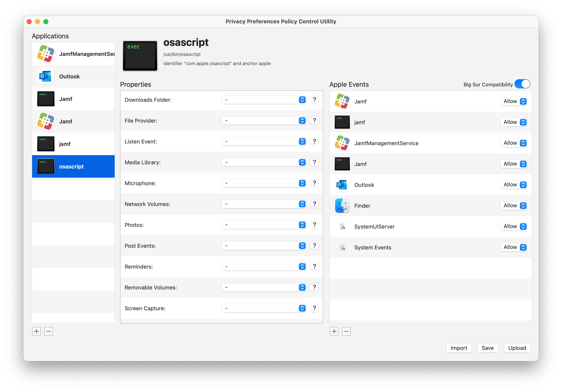The width and height of the screenshot is (562, 392).
Task: Open the Media Library dropdown
Action: pyautogui.click(x=264, y=162)
